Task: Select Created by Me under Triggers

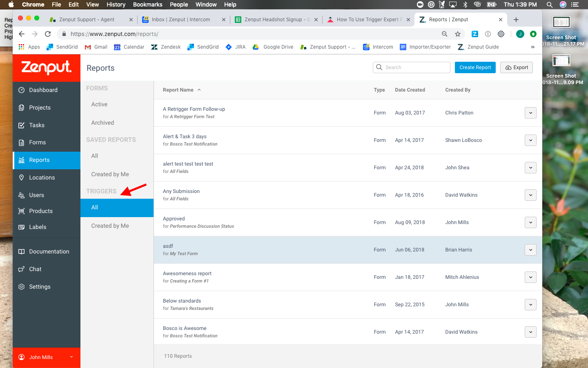Action: 110,226
